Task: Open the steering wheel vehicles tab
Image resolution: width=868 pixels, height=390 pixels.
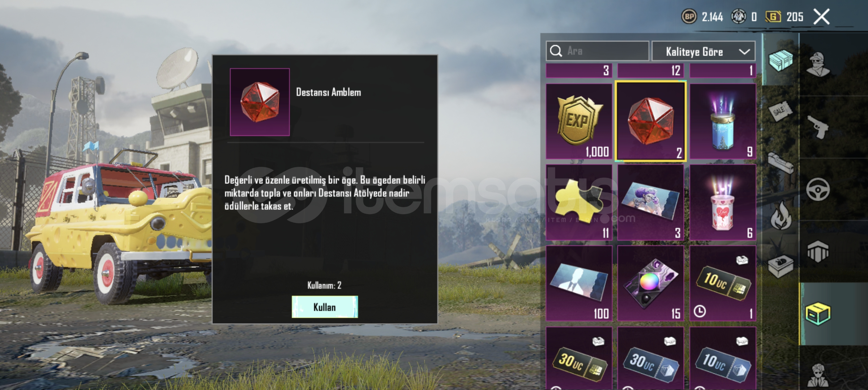Action: click(x=818, y=189)
